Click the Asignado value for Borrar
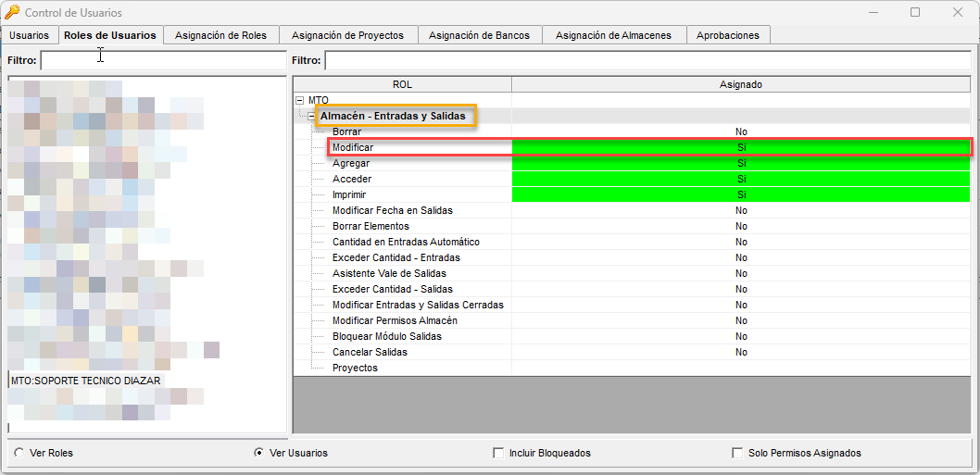This screenshot has width=980, height=475. [x=741, y=131]
